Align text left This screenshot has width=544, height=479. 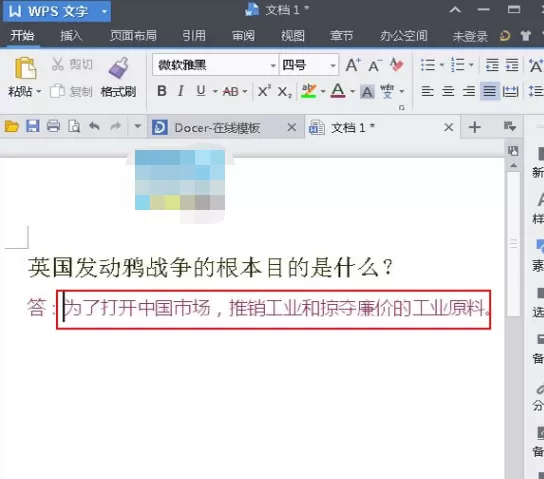pos(427,92)
